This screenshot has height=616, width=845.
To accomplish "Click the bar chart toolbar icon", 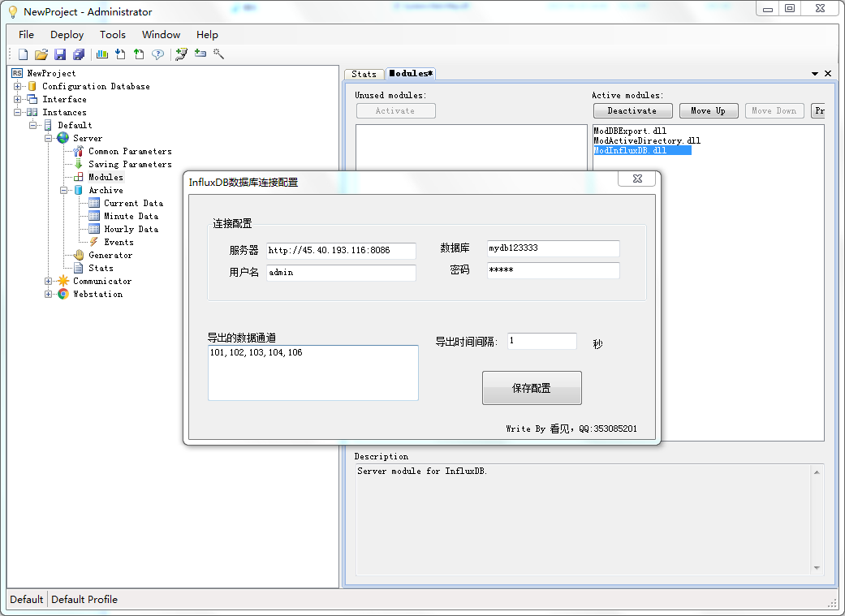I will 103,54.
